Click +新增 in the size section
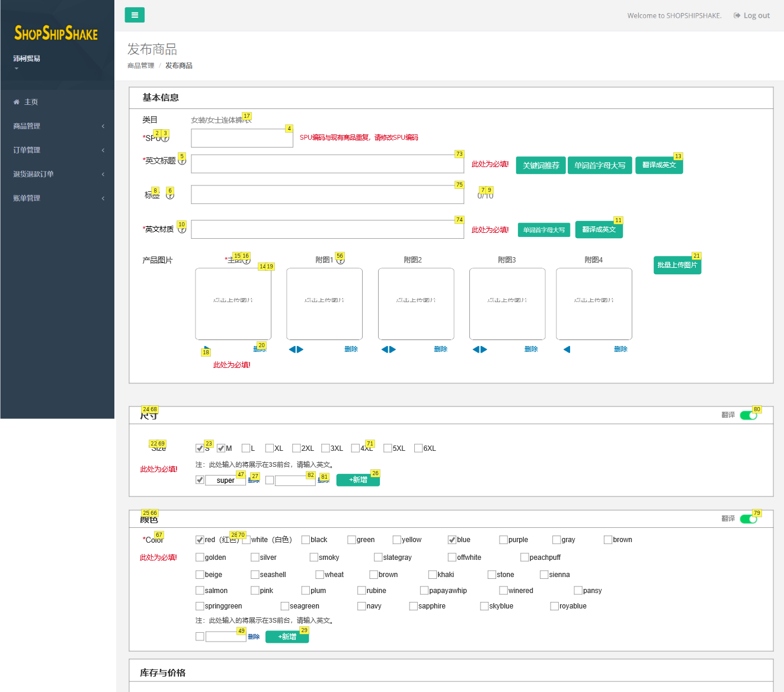Viewport: 784px width, 692px height. click(x=358, y=480)
